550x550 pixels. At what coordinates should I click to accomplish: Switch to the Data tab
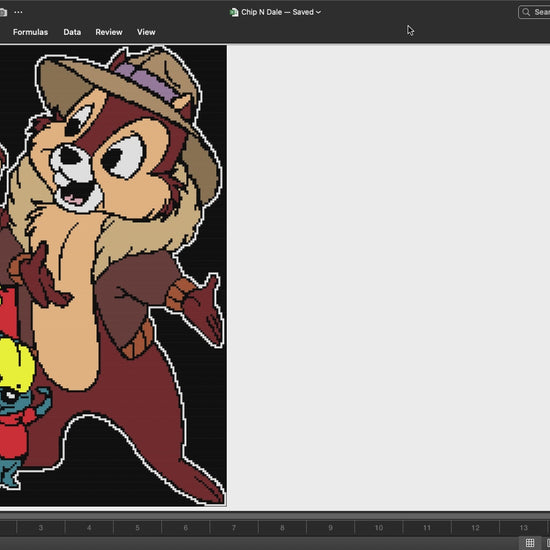pos(72,32)
